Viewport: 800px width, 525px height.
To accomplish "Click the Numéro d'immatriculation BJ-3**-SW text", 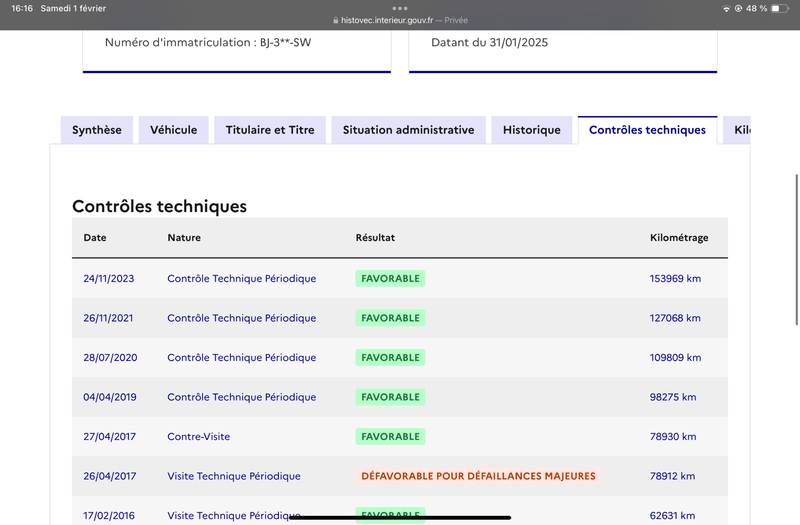I will (x=208, y=42).
